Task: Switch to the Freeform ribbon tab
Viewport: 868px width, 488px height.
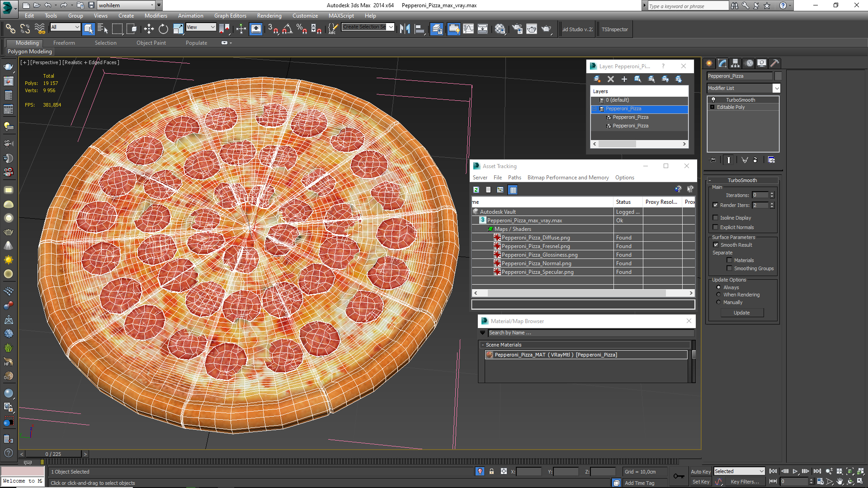Action: pos(64,43)
